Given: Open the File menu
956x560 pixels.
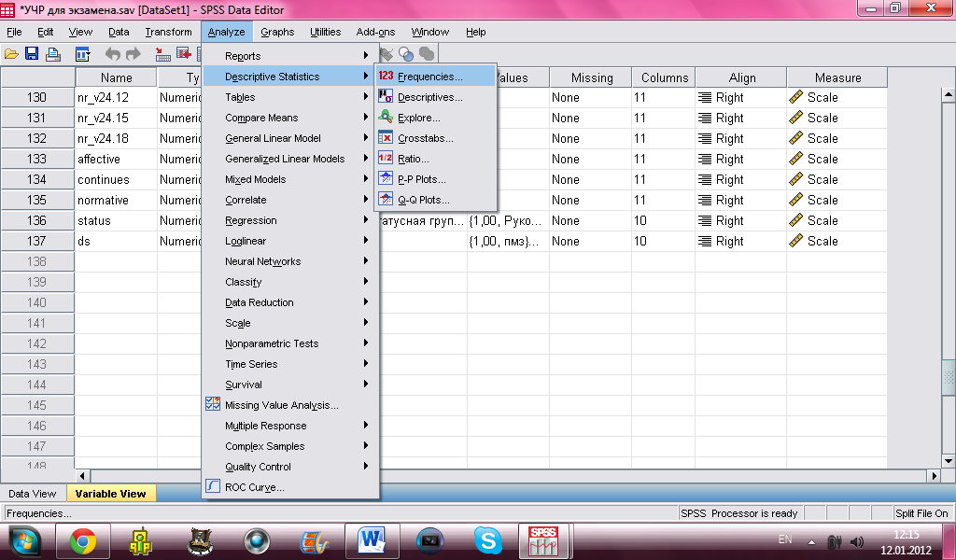Looking at the screenshot, I should pos(14,32).
